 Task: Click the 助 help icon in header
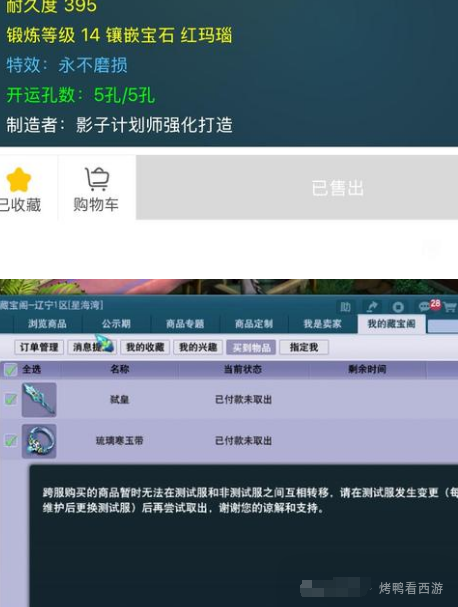[345, 307]
